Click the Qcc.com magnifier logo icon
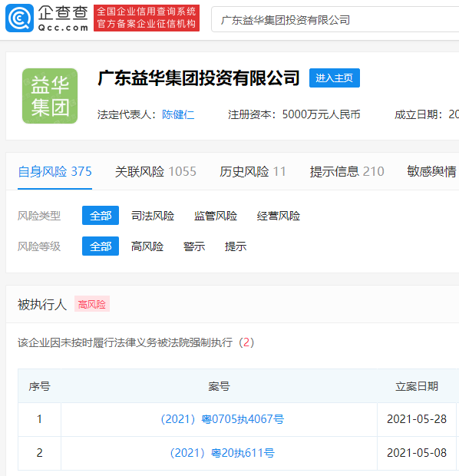Screen dimensions: 459x476 pyautogui.click(x=19, y=18)
